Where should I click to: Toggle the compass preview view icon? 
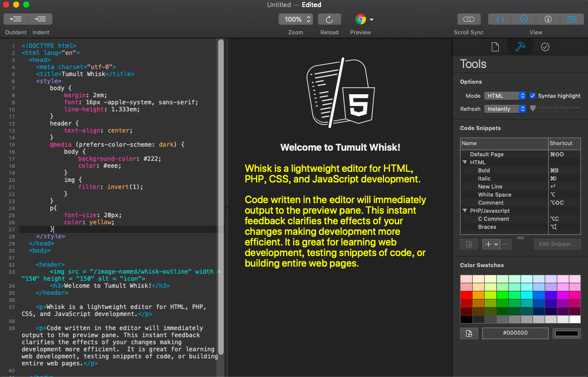(x=524, y=19)
